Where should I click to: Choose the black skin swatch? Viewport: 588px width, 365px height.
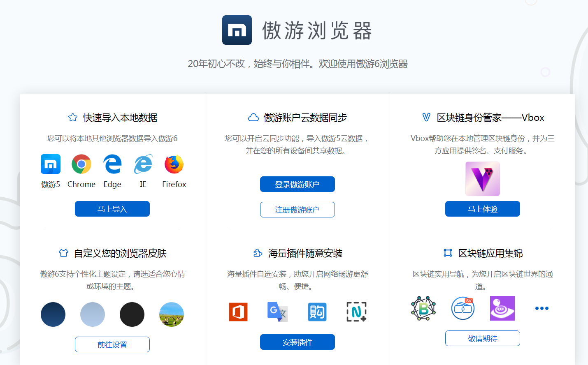click(x=132, y=314)
